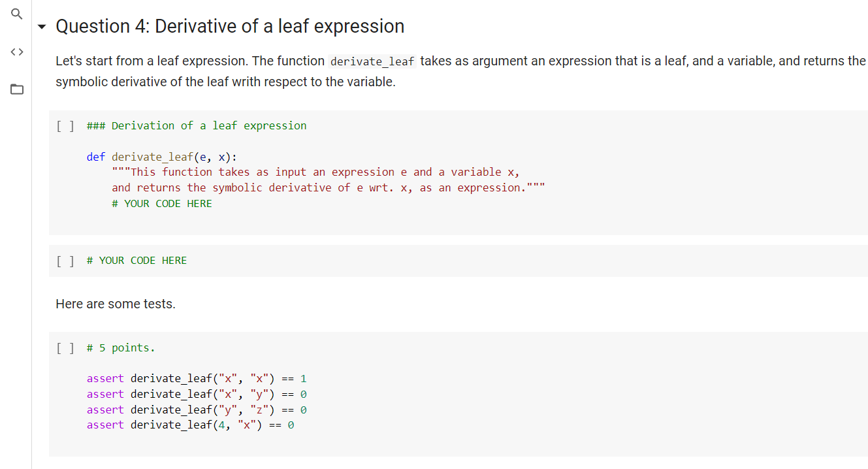
Task: Select the description paragraph text cell
Action: click(x=460, y=72)
